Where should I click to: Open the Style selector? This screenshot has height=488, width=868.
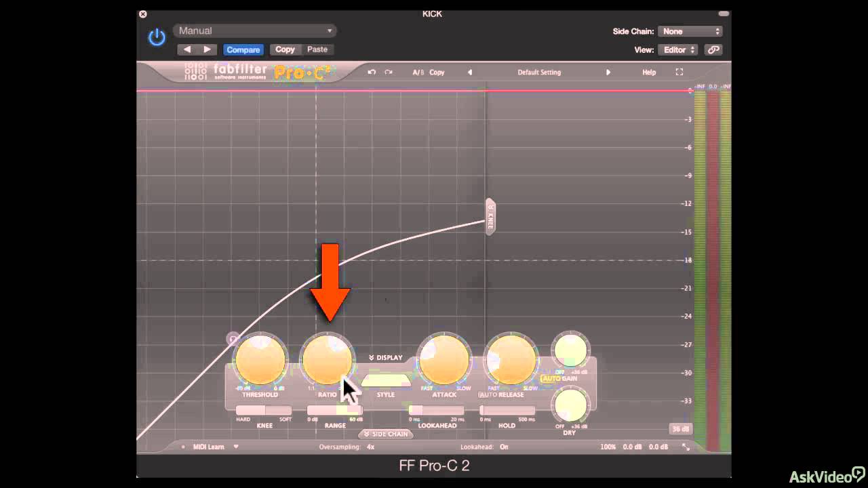point(386,380)
